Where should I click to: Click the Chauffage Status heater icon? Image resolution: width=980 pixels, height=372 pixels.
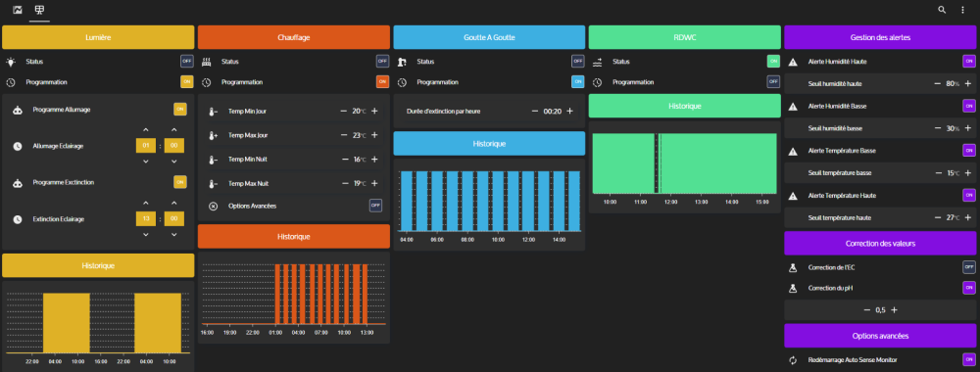(206, 61)
